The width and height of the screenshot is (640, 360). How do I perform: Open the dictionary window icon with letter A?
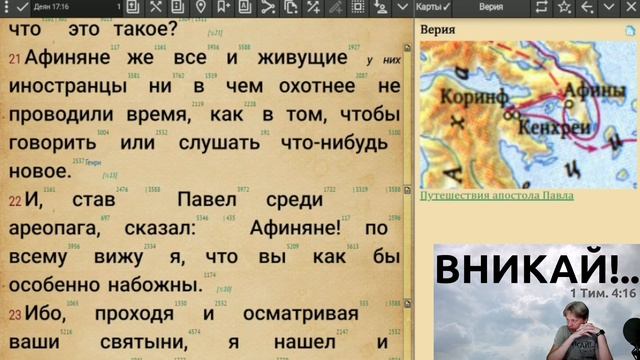(245, 7)
